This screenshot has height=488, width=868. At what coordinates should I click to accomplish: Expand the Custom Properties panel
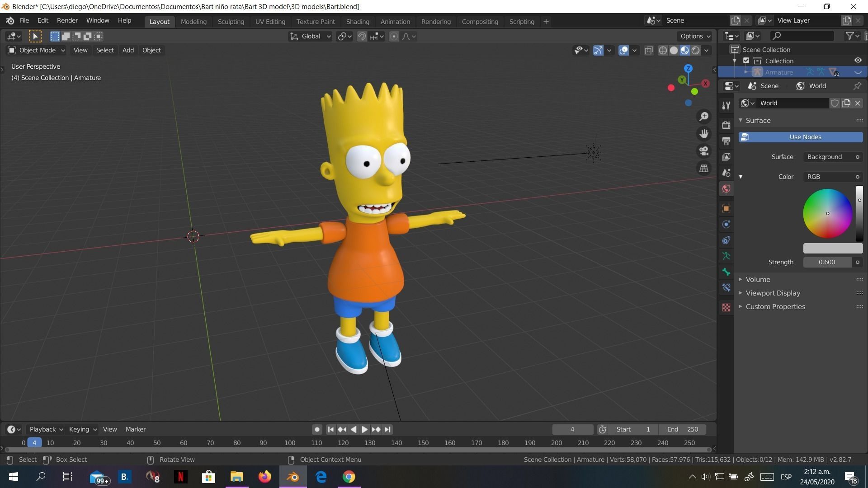pyautogui.click(x=775, y=306)
